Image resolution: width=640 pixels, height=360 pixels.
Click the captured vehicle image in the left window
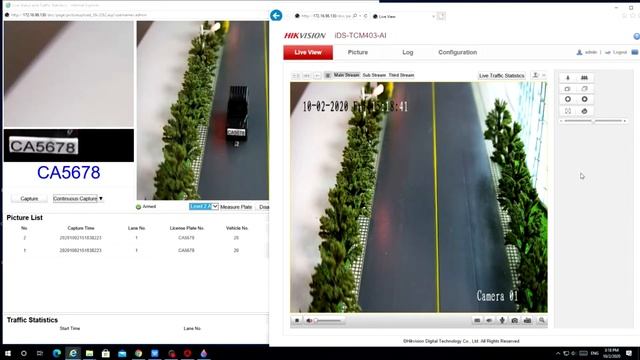point(203,110)
